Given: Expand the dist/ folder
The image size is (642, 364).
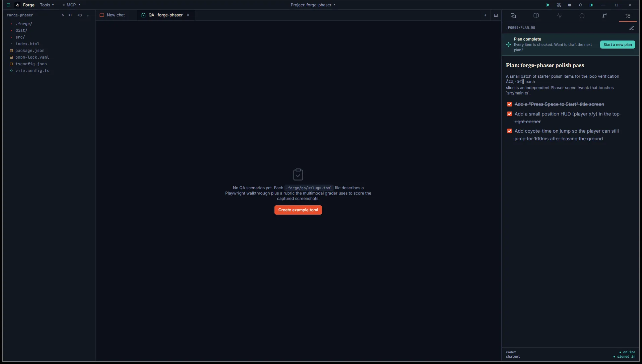Looking at the screenshot, I should point(21,30).
